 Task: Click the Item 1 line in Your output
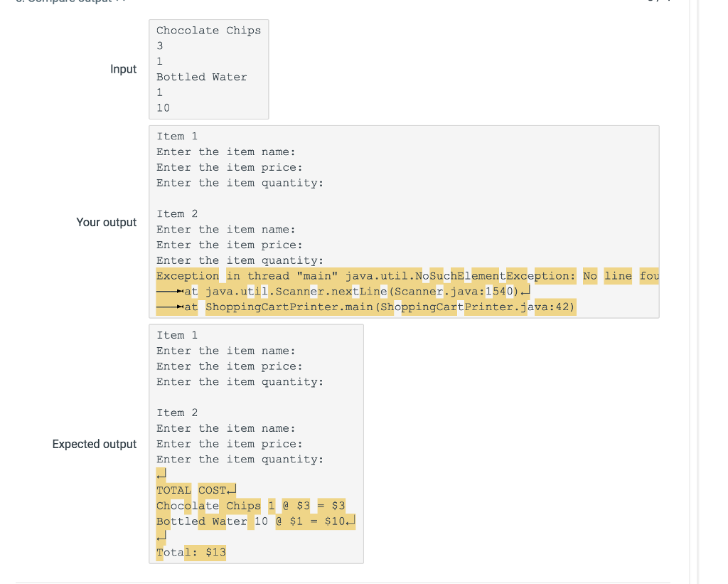click(x=177, y=136)
